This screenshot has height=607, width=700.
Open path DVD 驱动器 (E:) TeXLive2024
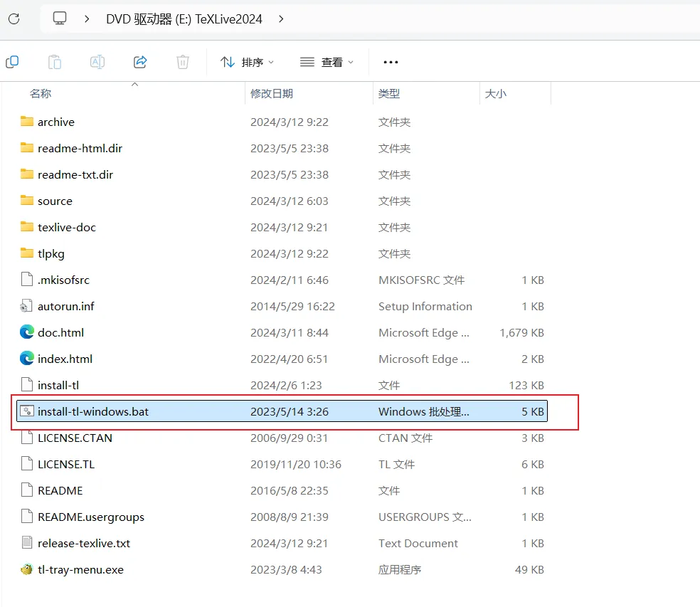coord(184,19)
